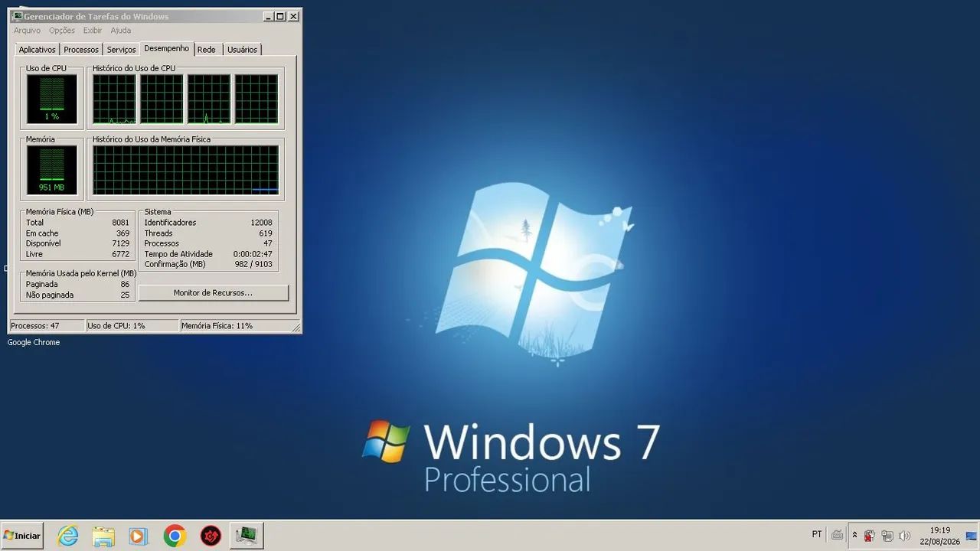Open the Arquivo menu
This screenshot has width=980, height=551.
(x=27, y=31)
